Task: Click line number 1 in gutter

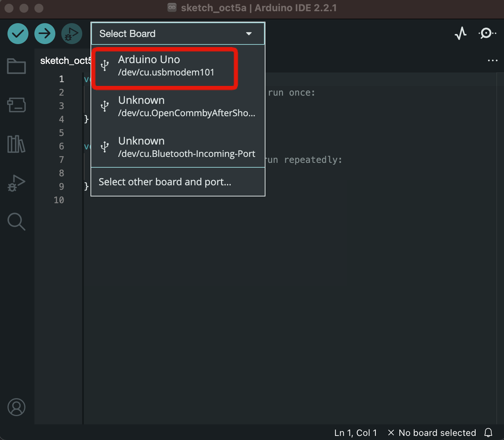Action: (x=61, y=79)
